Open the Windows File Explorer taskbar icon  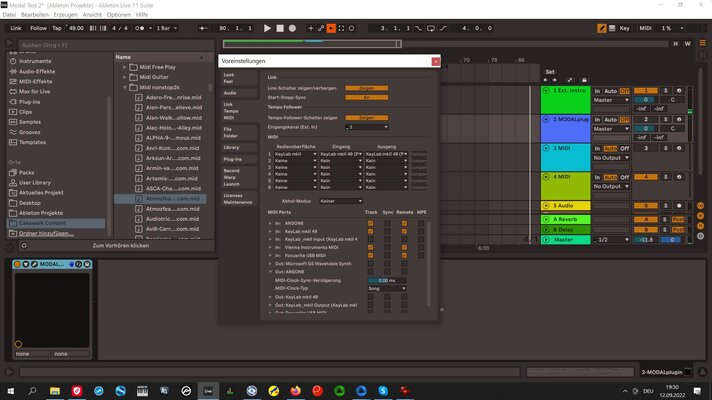tap(55, 390)
